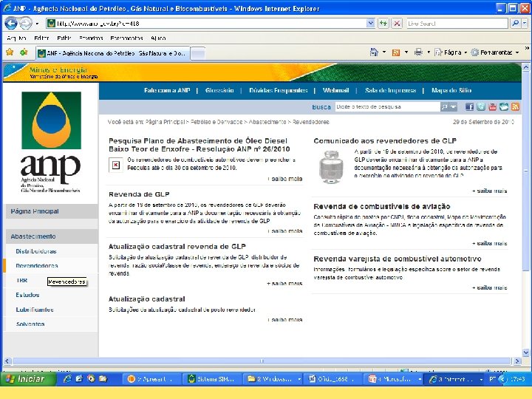The height and width of the screenshot is (399, 532).
Task: Open the Windows Explorer taskbar group
Action: [273, 379]
